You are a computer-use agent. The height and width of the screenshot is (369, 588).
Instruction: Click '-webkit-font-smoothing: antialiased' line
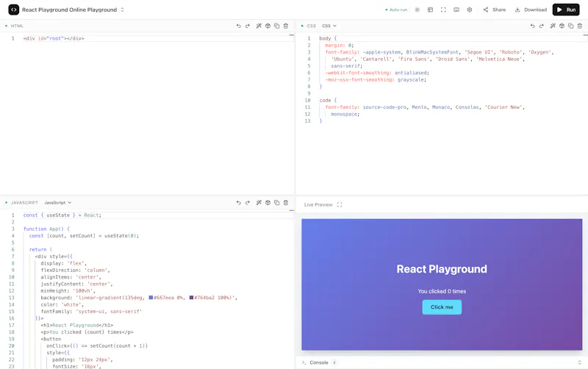pyautogui.click(x=377, y=73)
